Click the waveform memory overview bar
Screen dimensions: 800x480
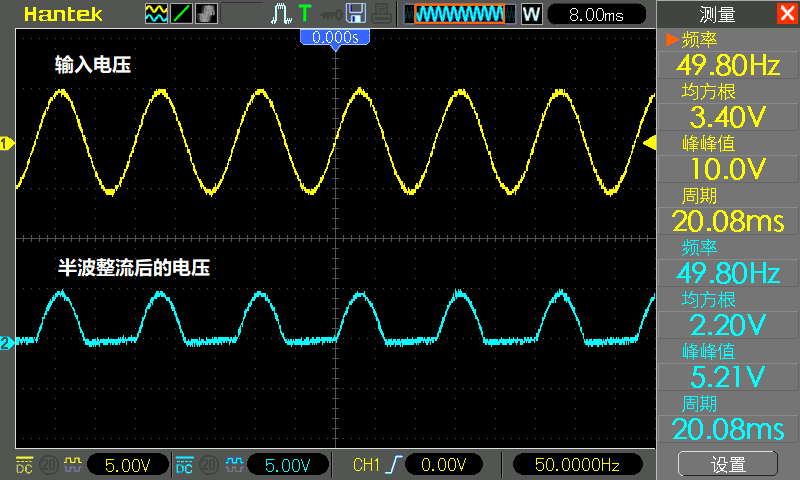[460, 14]
